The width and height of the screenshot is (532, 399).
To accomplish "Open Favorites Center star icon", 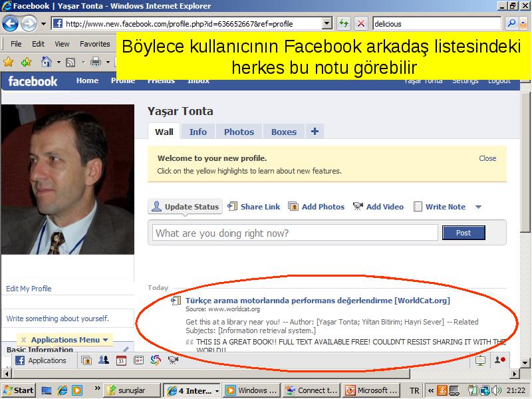I will click(x=9, y=62).
